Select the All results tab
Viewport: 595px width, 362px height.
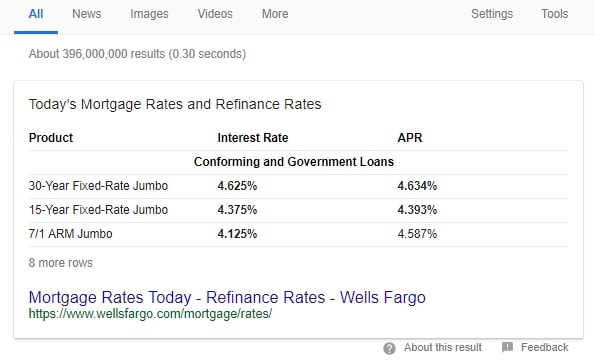pos(36,14)
